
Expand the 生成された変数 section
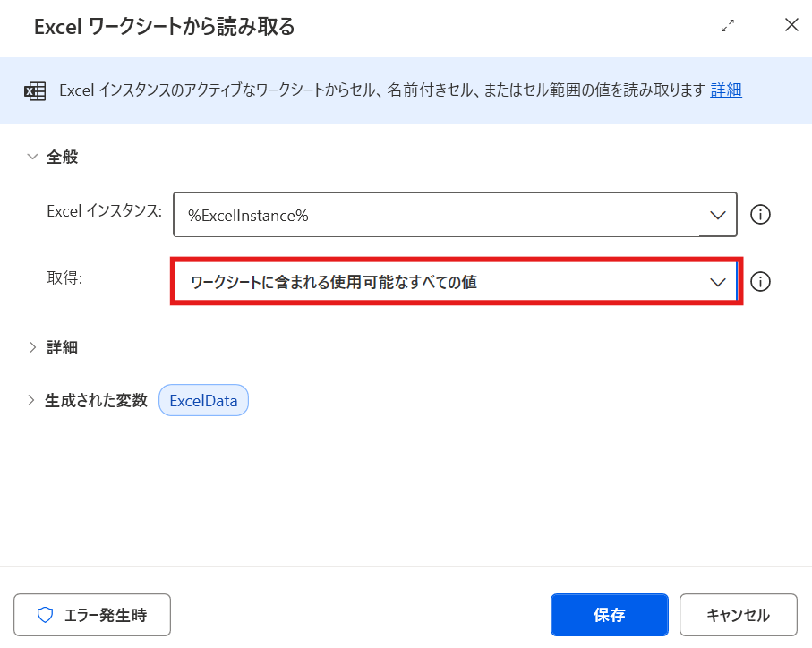tap(31, 400)
